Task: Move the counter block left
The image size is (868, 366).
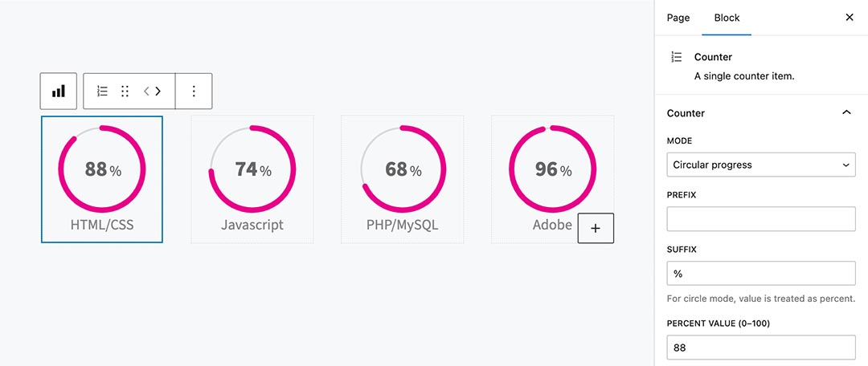Action: [x=147, y=91]
